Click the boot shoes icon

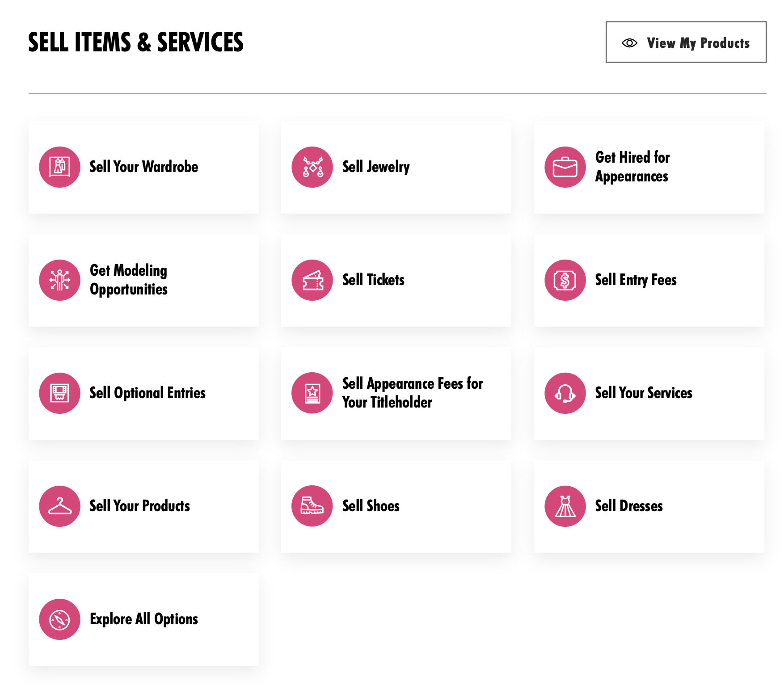[x=312, y=506]
